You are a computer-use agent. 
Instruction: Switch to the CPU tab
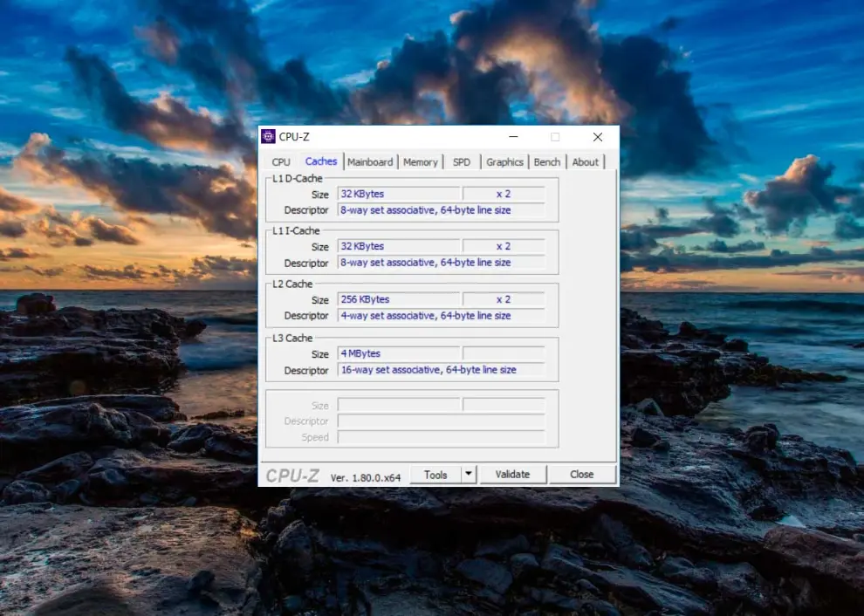tap(281, 161)
